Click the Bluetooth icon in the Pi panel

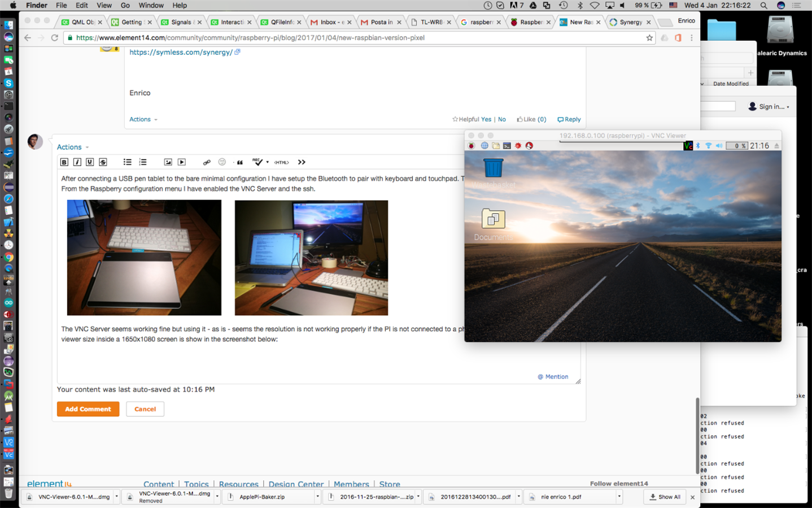[698, 146]
